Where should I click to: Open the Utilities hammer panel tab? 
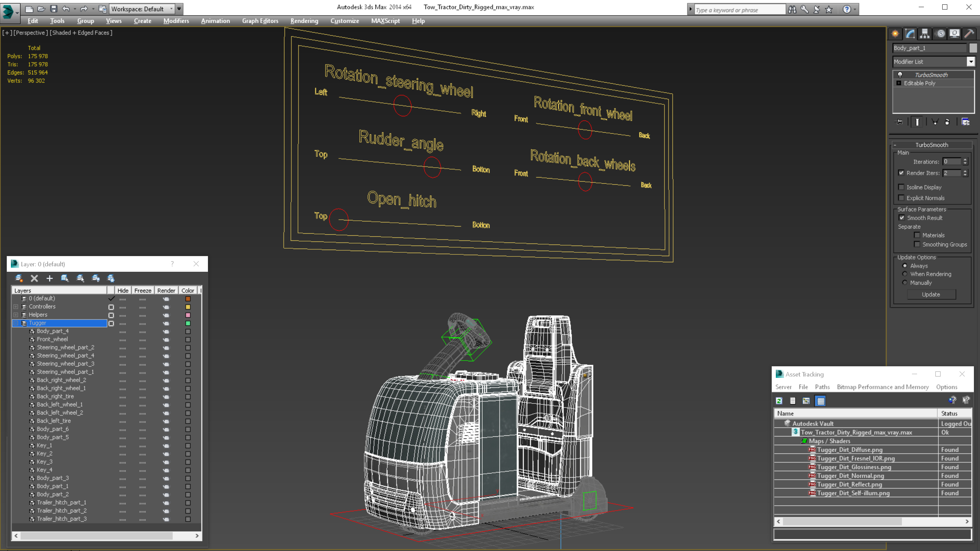tap(969, 33)
